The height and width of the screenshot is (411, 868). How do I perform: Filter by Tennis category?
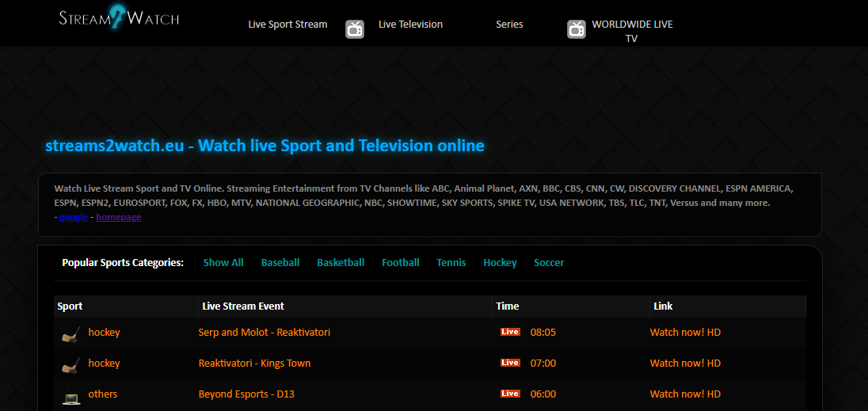[x=451, y=263]
